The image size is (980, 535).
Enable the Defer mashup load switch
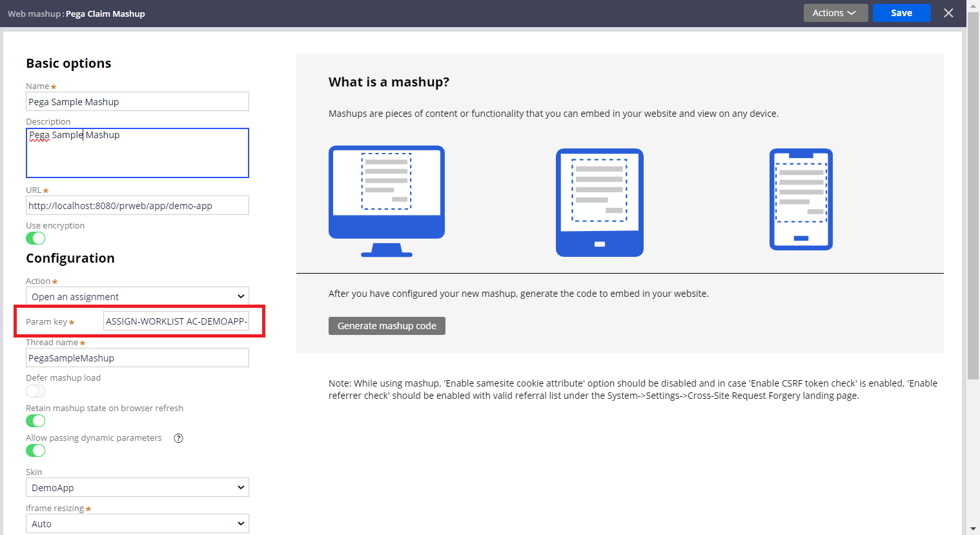36,391
